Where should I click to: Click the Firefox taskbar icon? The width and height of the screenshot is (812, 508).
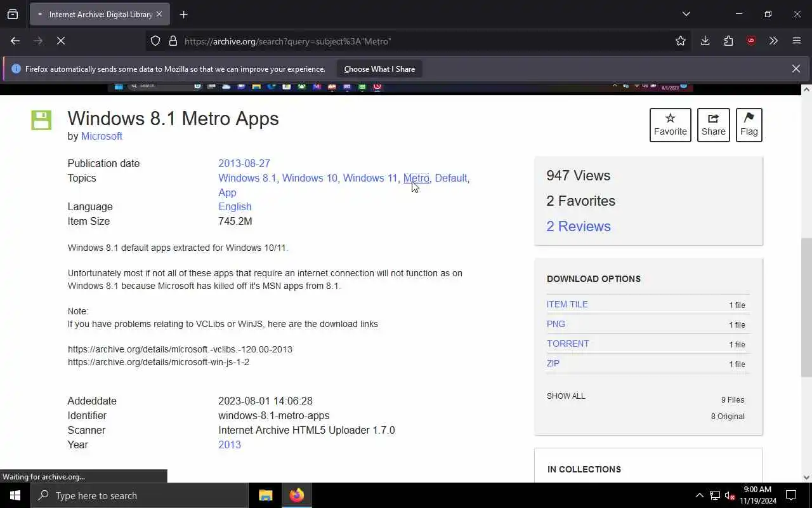click(297, 495)
